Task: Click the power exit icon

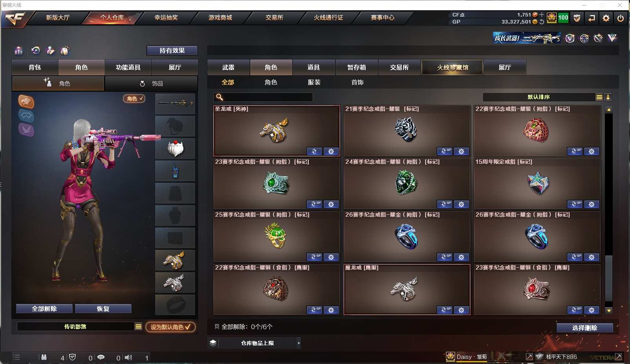Action: pyautogui.click(x=620, y=18)
